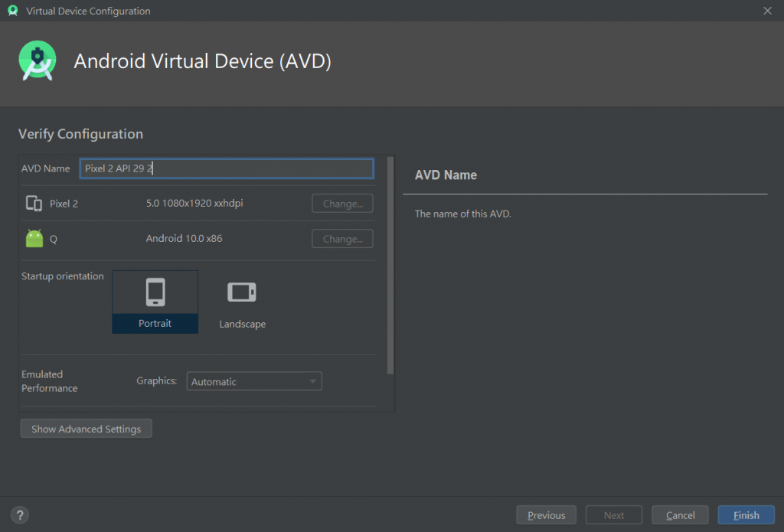Screen dimensions: 784x532
Task: Click Finish to create the AVD
Action: pos(746,515)
